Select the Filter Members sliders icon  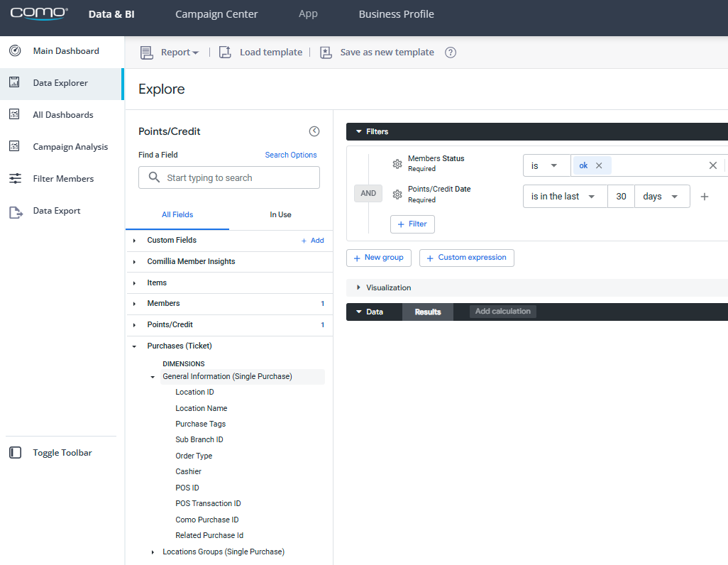click(x=15, y=179)
